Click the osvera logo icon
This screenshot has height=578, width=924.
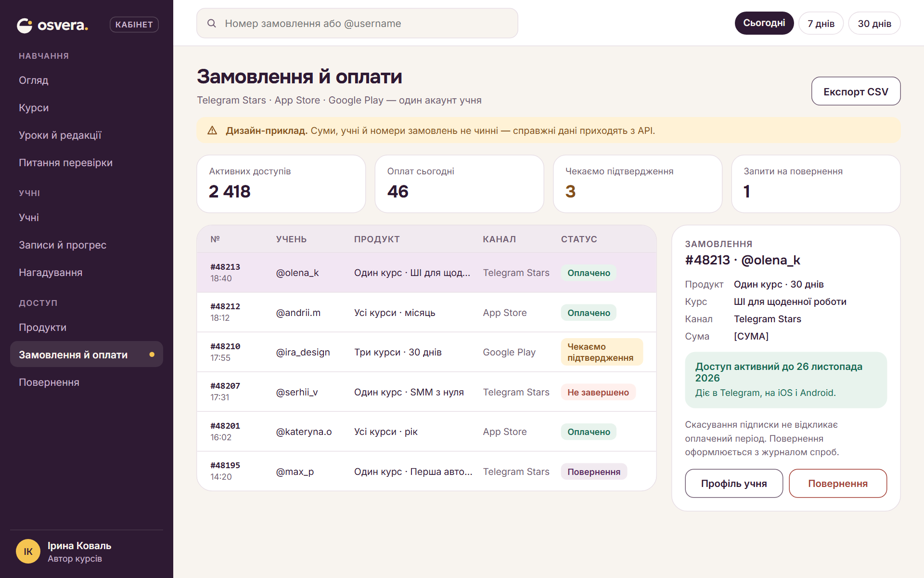[25, 25]
